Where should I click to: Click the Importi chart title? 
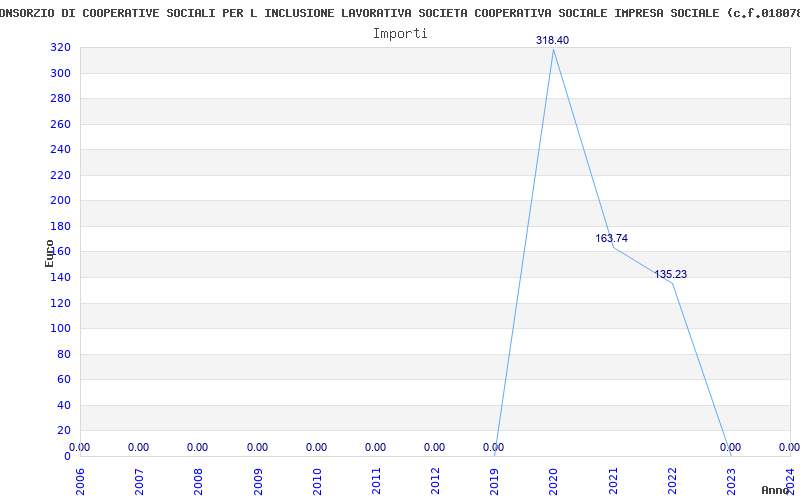coord(400,34)
